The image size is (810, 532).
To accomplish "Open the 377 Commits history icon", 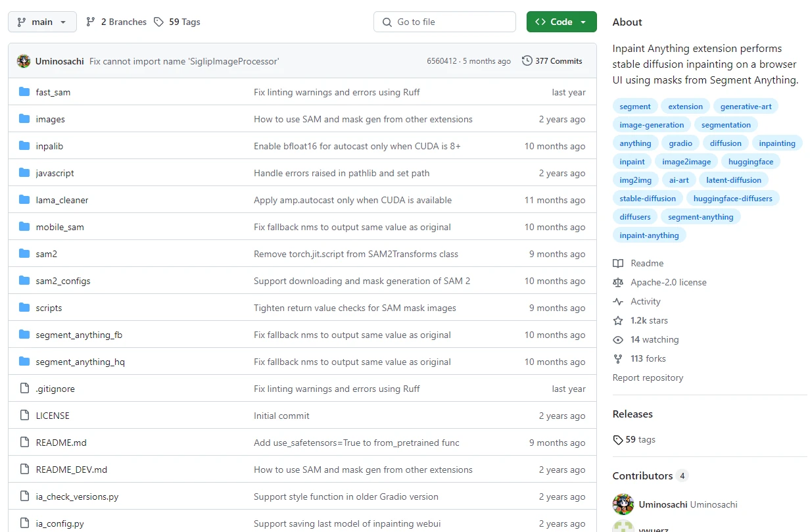I will pos(527,61).
